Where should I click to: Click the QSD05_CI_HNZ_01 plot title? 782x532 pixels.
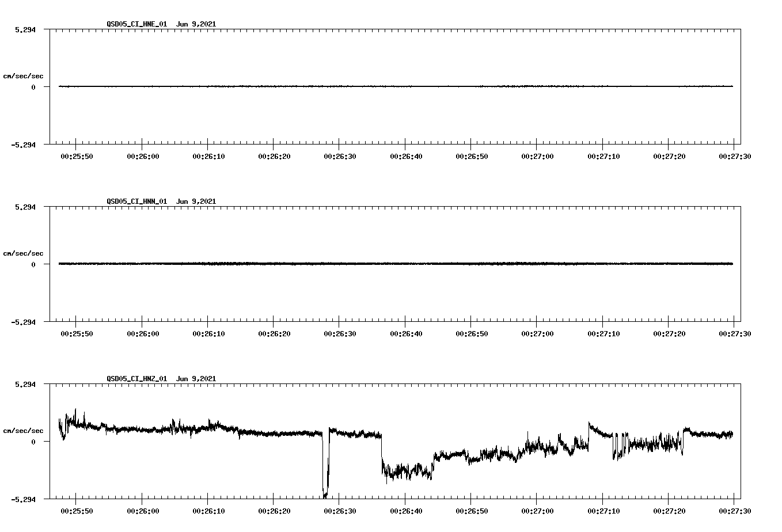(x=161, y=379)
